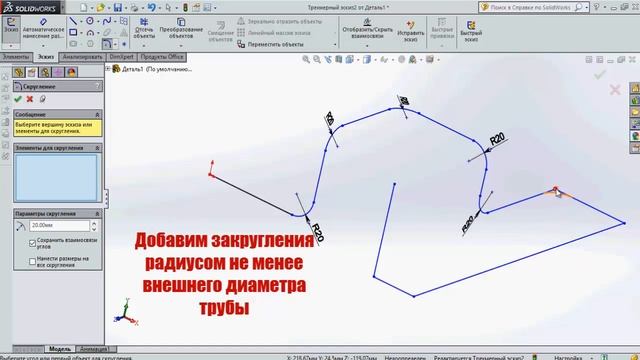
Task: Collapse Элементы для скругления section
Action: (97, 148)
